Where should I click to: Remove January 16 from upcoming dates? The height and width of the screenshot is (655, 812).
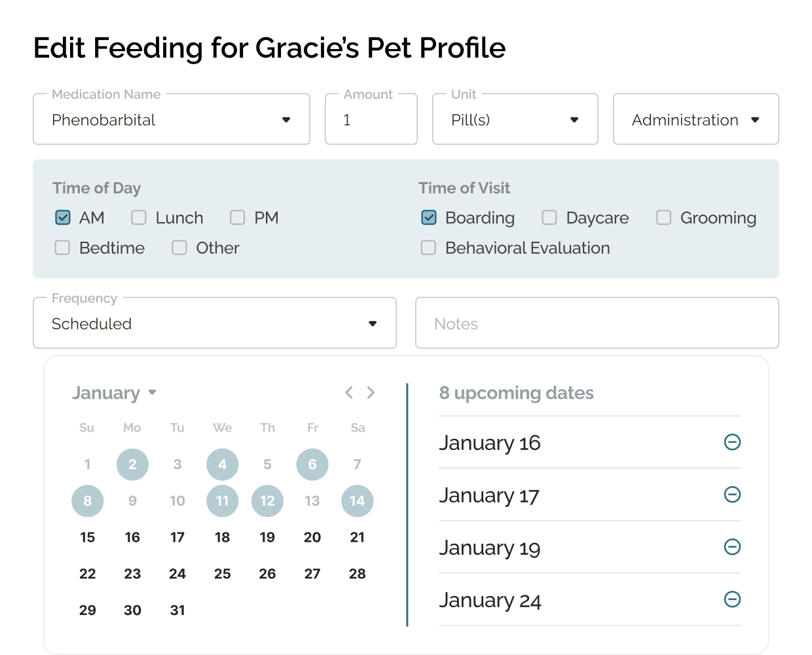click(x=732, y=442)
